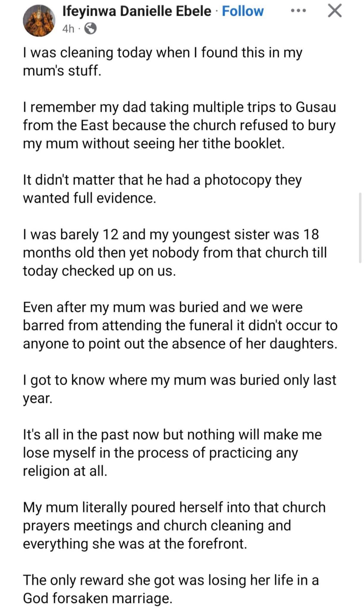
Task: Follow Ifeyinwa Danielle Ebele
Action: tap(242, 11)
